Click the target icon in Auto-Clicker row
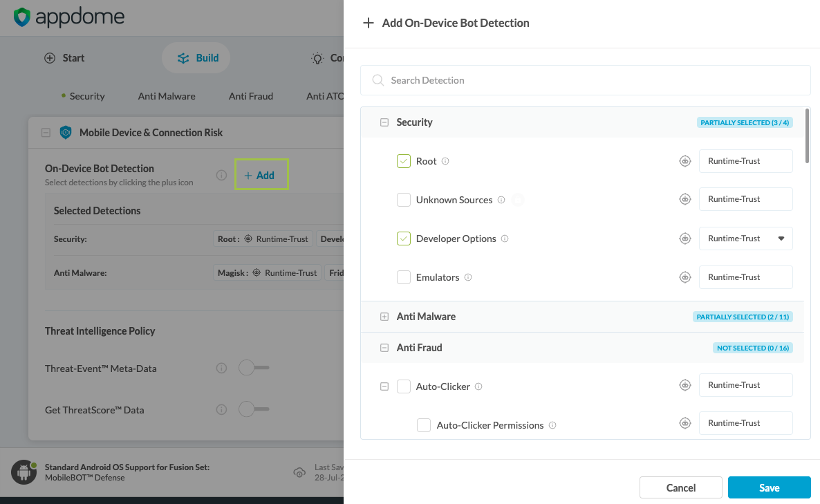 [x=685, y=385]
